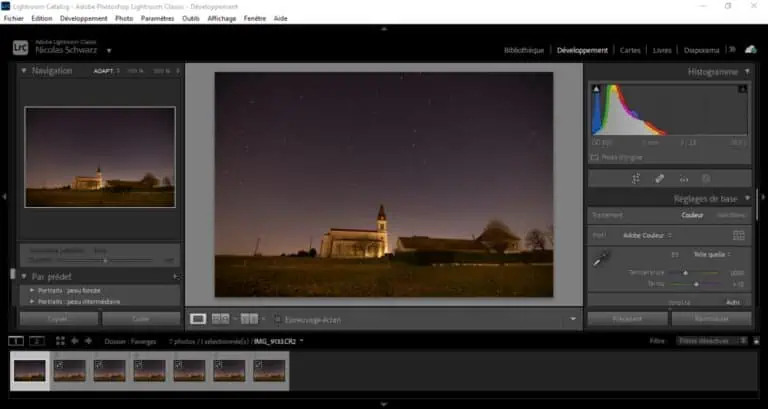The height and width of the screenshot is (409, 768).
Task: Toggle Épreuvage écran checkbox
Action: [278, 320]
